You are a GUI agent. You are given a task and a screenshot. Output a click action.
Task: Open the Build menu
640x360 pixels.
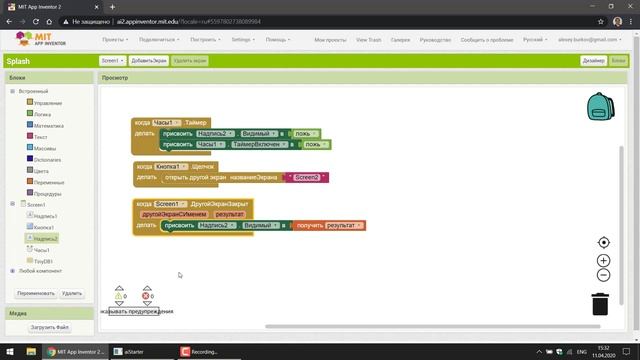[x=205, y=40]
